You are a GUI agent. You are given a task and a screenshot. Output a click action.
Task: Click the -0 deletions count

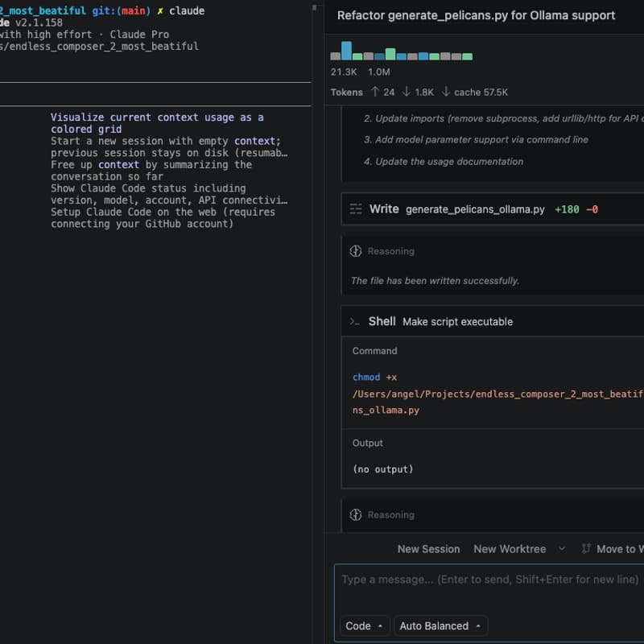click(592, 209)
